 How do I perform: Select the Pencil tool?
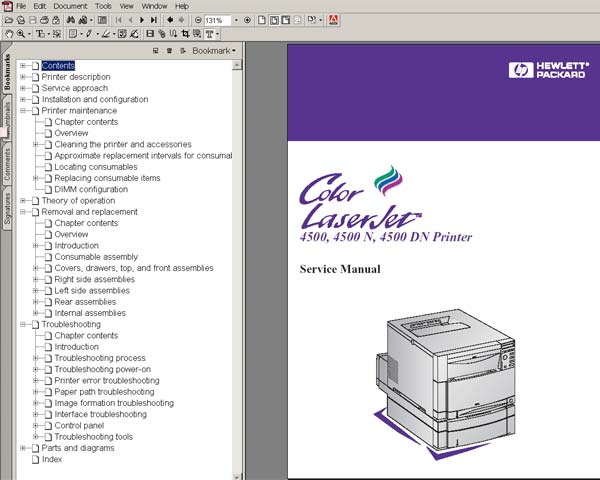89,34
